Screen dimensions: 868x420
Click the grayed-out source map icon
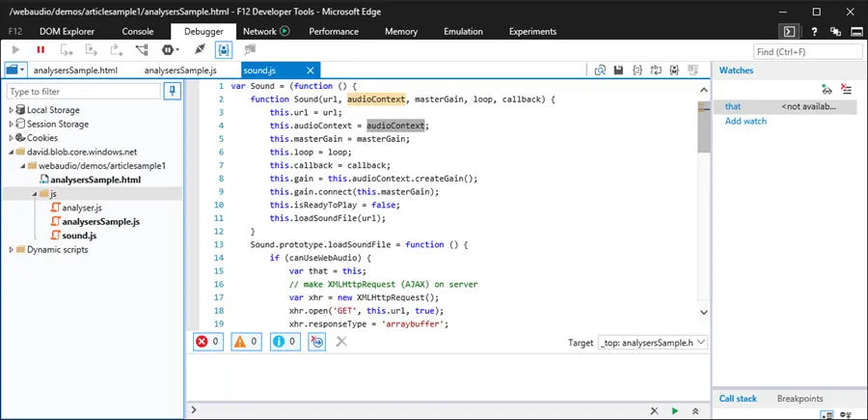[692, 70]
